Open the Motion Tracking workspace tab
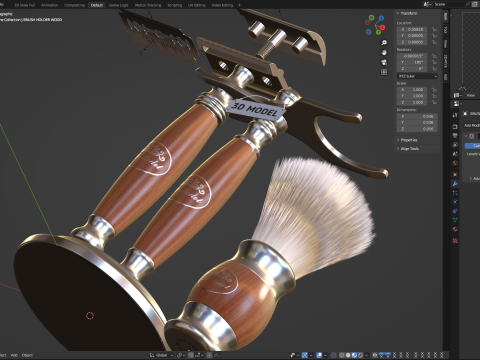 [x=148, y=5]
